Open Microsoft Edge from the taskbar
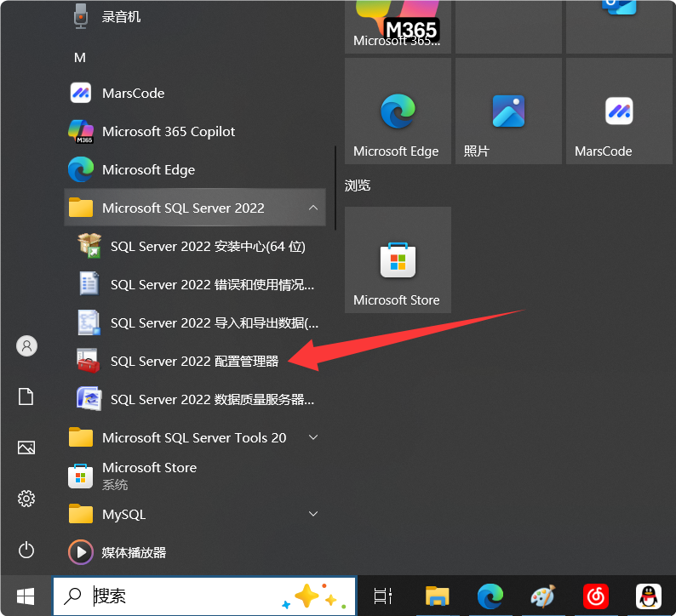 tap(490, 596)
